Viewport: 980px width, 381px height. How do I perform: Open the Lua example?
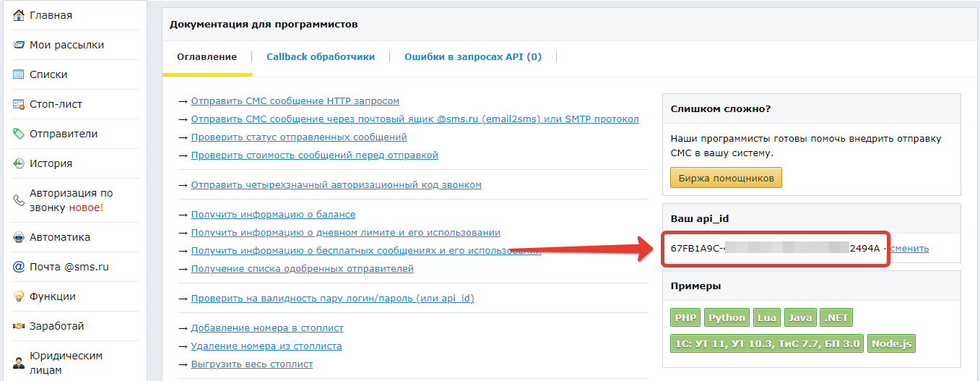point(766,318)
